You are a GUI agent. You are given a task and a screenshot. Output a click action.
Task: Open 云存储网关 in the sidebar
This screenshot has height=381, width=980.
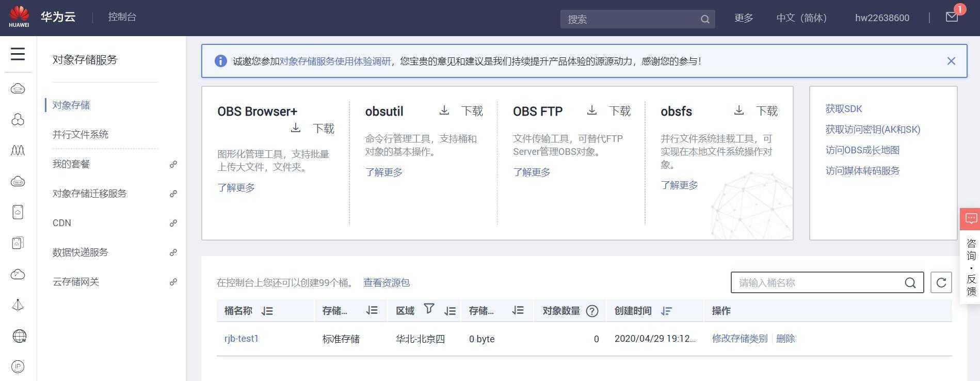click(76, 282)
